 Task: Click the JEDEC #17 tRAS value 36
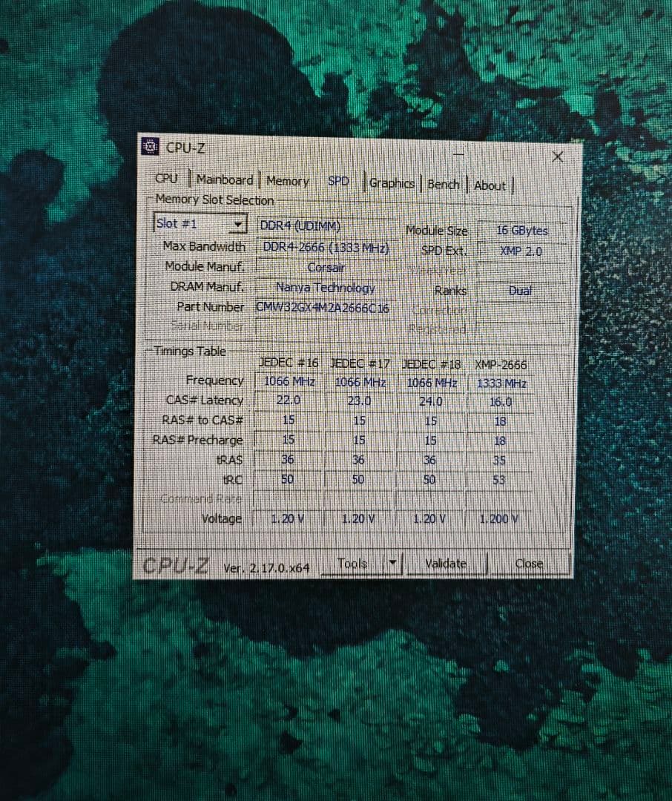pyautogui.click(x=358, y=460)
